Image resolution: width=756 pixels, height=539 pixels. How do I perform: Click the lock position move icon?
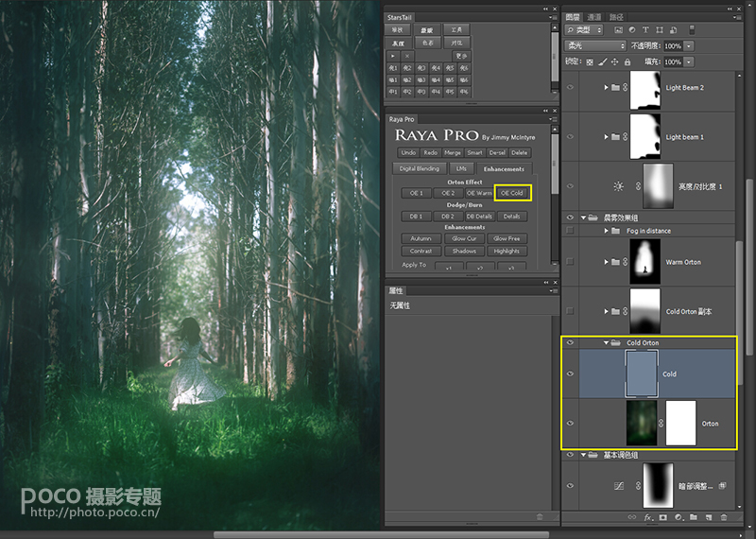point(615,62)
